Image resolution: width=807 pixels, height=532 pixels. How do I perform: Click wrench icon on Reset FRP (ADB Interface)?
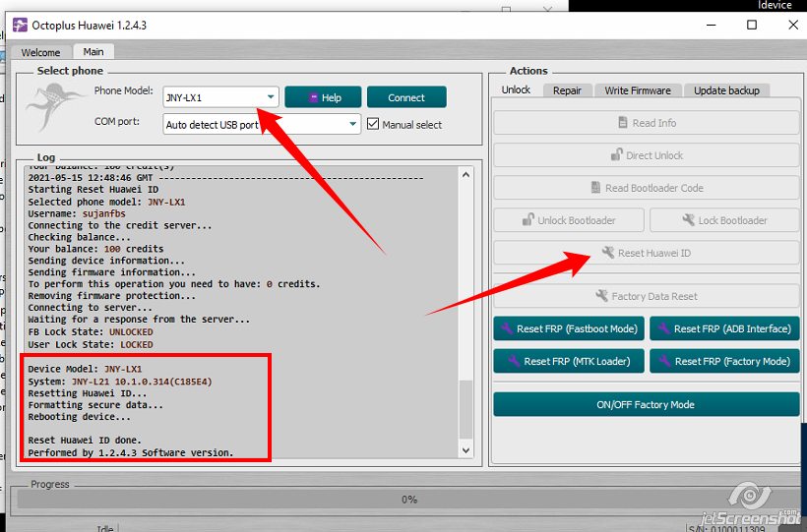[664, 328]
